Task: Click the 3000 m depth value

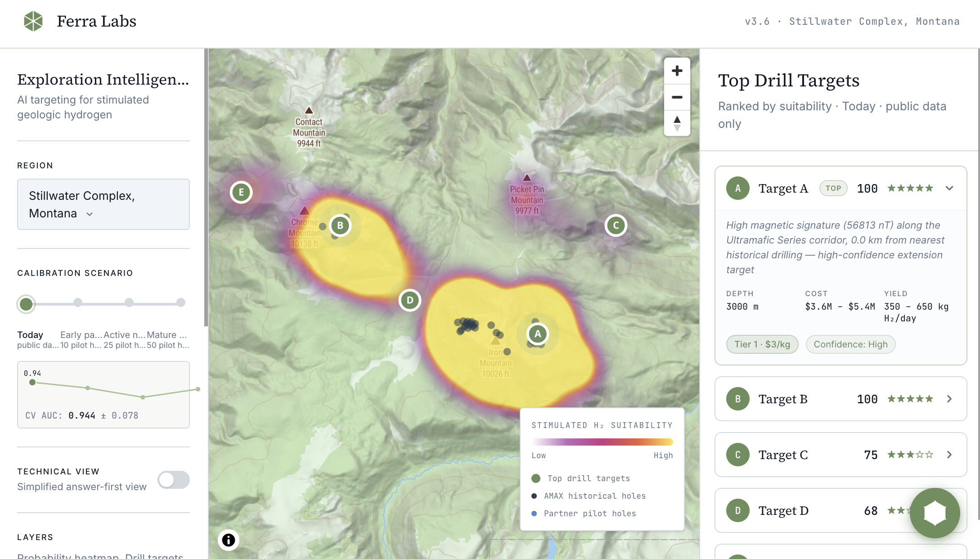Action: pos(742,307)
